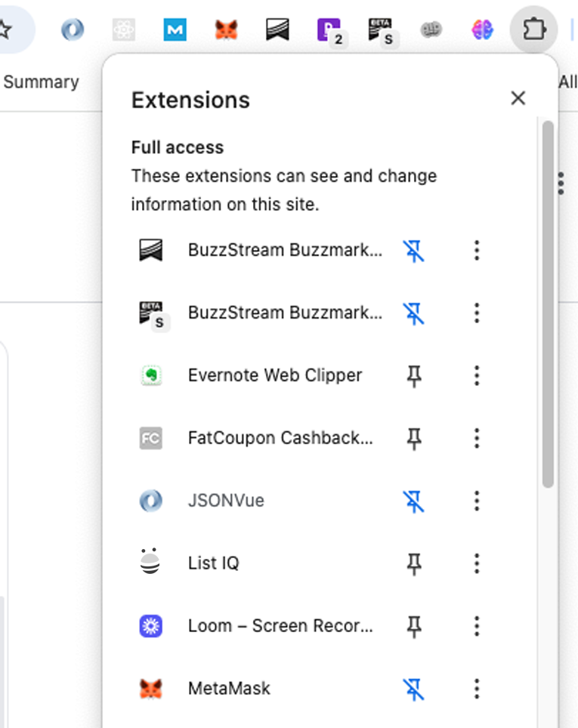Open more options for first BuzzStream Buzzmarker
Viewport: 578px width, 728px height.
point(477,251)
